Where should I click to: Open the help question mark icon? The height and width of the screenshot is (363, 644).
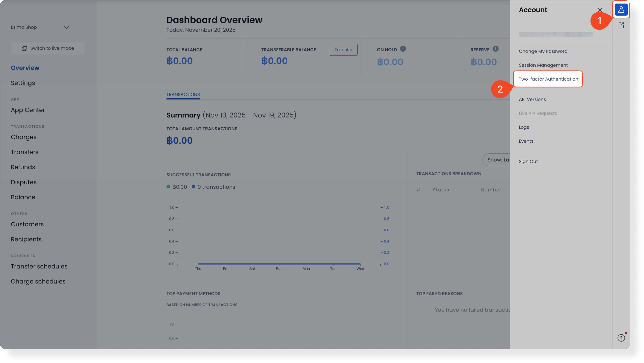point(621,338)
